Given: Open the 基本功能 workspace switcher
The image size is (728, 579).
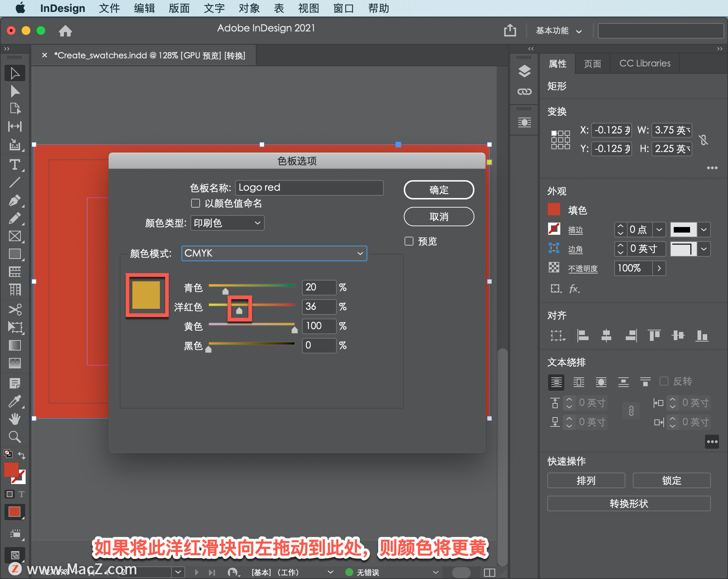Looking at the screenshot, I should (558, 31).
